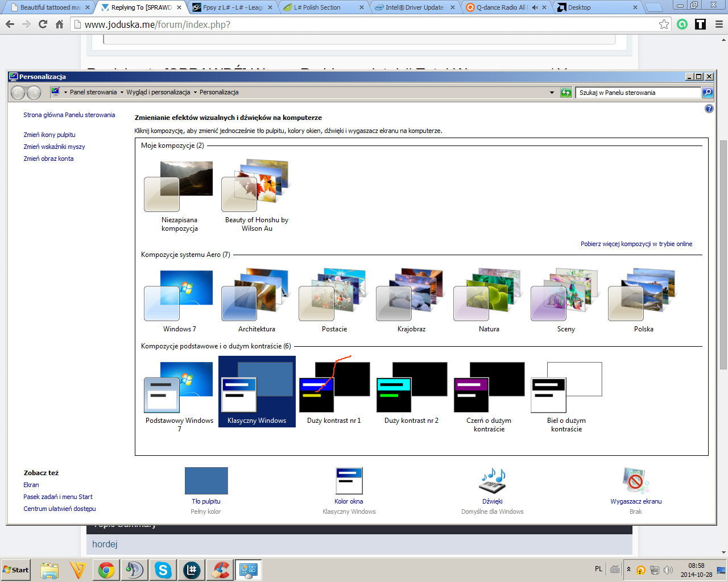Click the volume speaker icon in the system tray
Screen dimensions: 728x582
pyautogui.click(x=668, y=570)
